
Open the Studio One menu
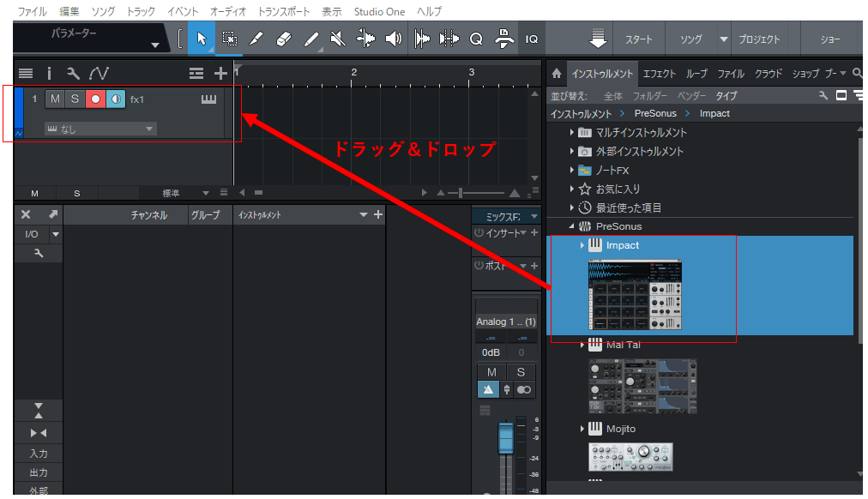pyautogui.click(x=379, y=11)
